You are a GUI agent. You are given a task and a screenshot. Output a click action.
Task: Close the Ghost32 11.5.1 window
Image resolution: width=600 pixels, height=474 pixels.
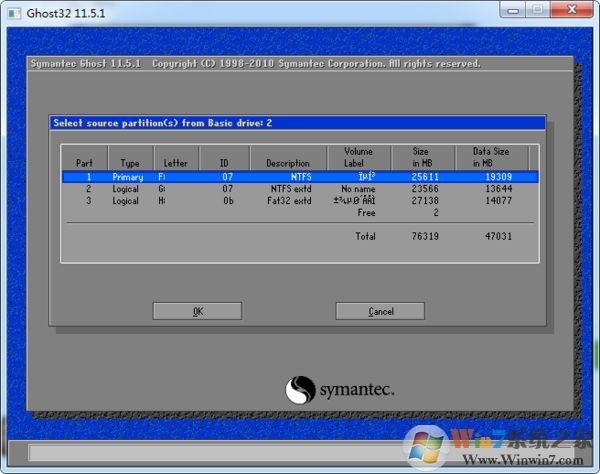click(571, 9)
